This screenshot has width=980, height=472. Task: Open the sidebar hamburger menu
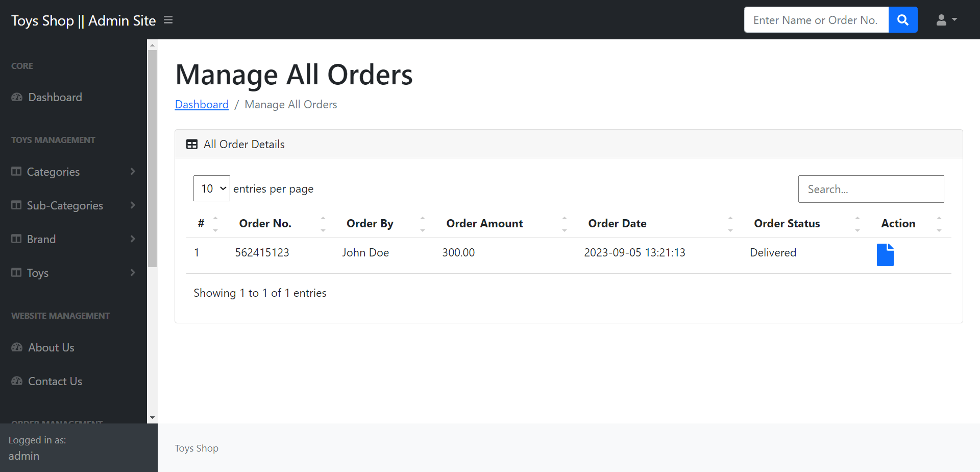point(167,19)
